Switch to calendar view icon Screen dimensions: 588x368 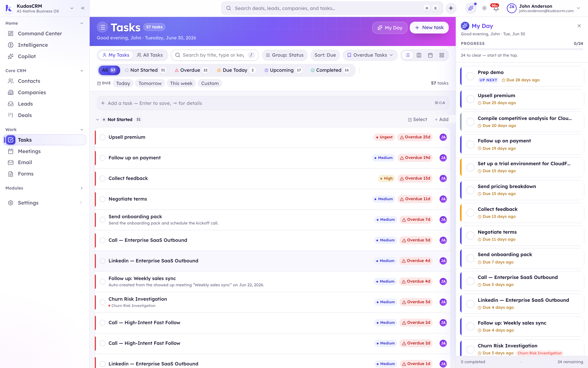430,55
